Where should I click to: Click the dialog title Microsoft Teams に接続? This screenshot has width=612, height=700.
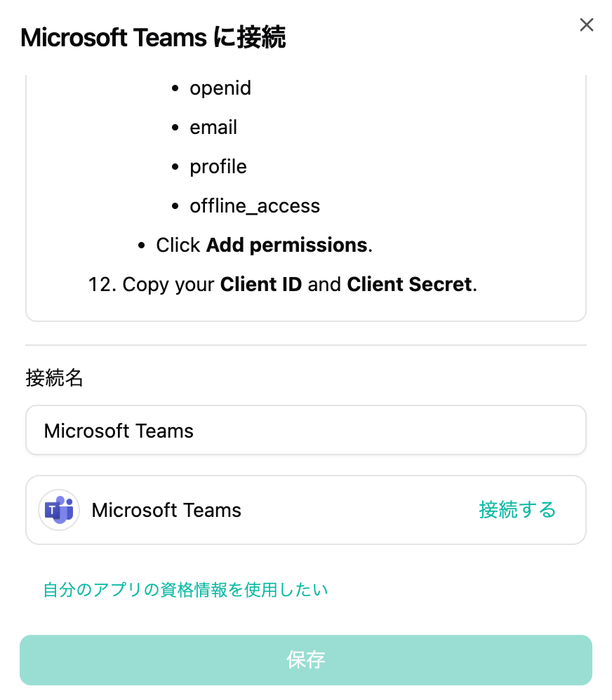(153, 38)
